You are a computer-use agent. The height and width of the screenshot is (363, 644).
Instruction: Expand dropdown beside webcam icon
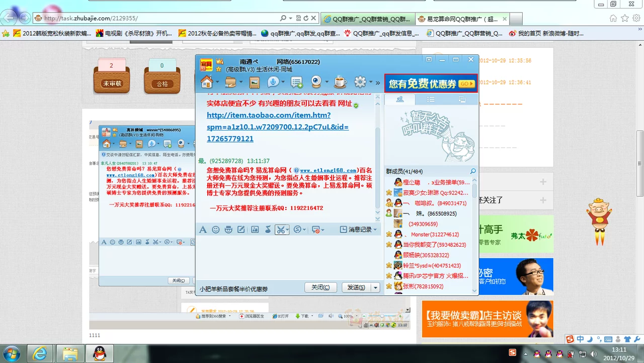[327, 82]
